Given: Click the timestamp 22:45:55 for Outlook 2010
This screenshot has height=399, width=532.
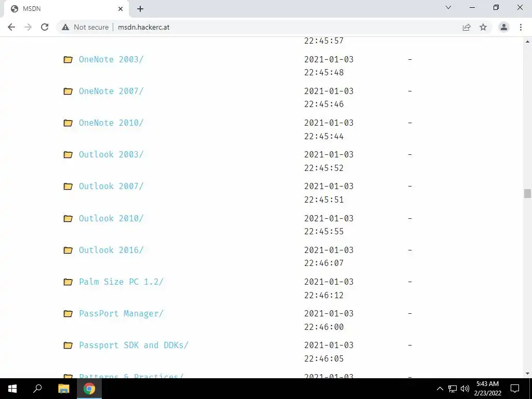Looking at the screenshot, I should coord(324,231).
